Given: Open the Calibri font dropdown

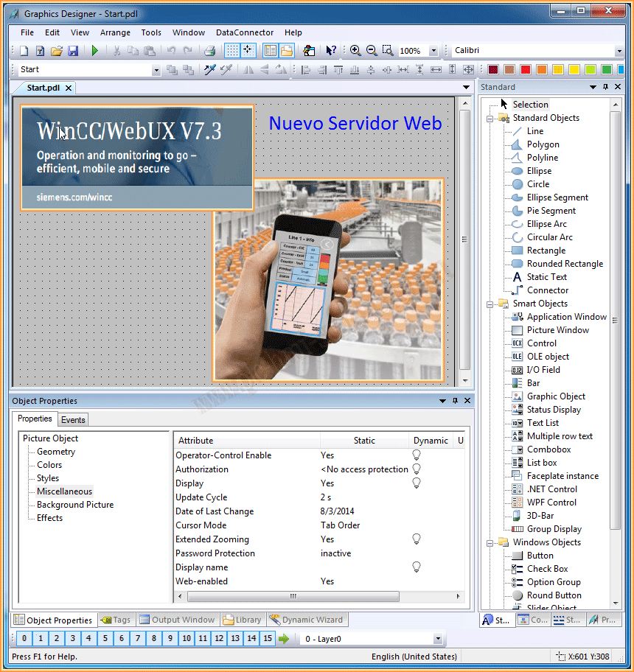Looking at the screenshot, I should [618, 51].
